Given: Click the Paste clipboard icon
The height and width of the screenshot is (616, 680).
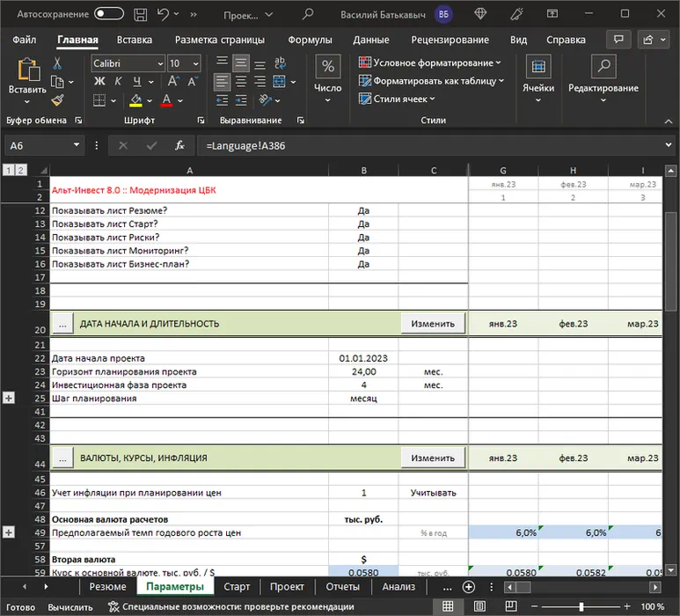Looking at the screenshot, I should pos(28,69).
